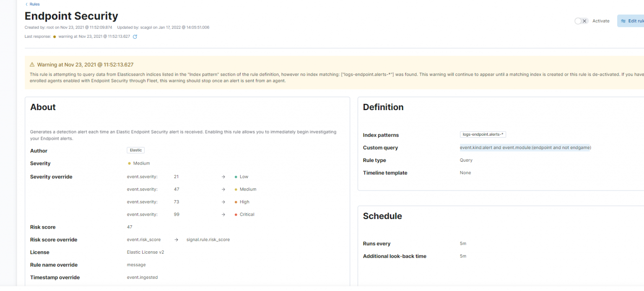The height and width of the screenshot is (291, 644).
Task: Click the arrow beside event.severity value 21
Action: pos(223,177)
